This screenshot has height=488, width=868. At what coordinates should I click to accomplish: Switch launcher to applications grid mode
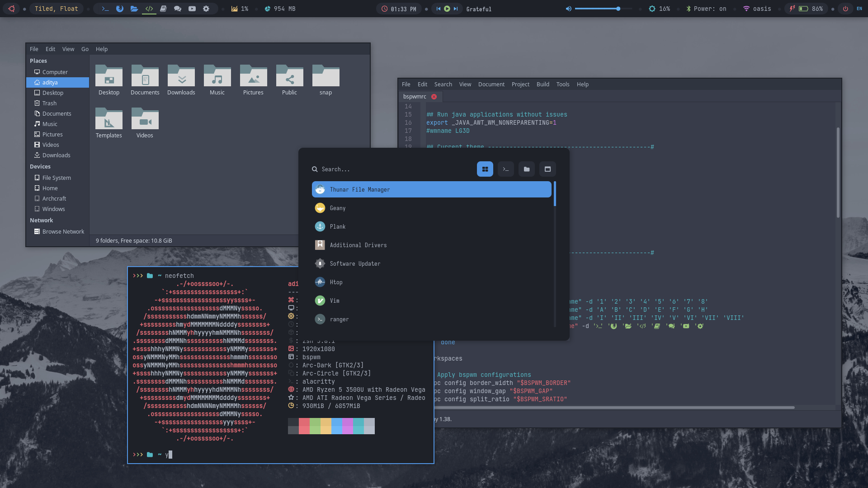tap(485, 169)
